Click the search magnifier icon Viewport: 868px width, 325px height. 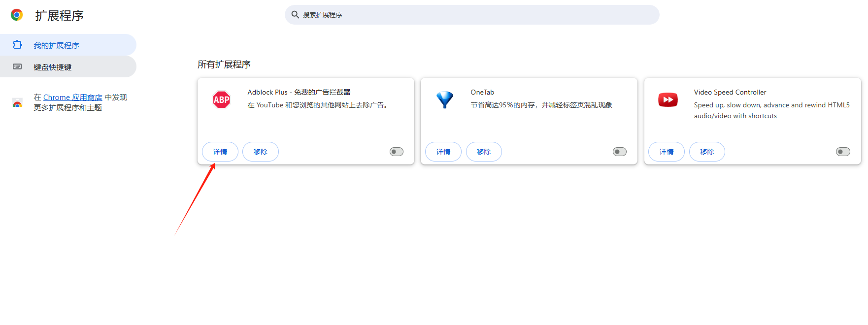(295, 15)
